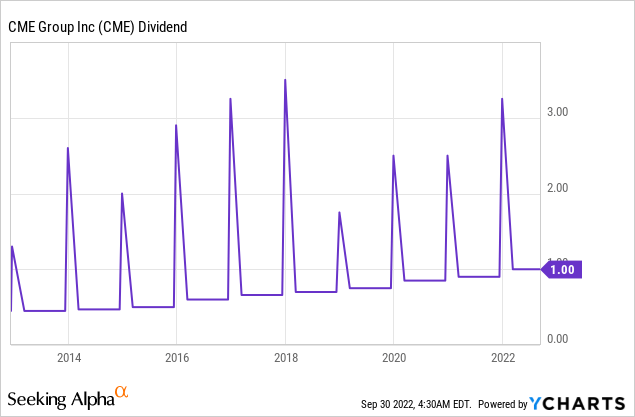Select the 2018 x-axis label
Image resolution: width=635 pixels, height=417 pixels.
tap(286, 358)
